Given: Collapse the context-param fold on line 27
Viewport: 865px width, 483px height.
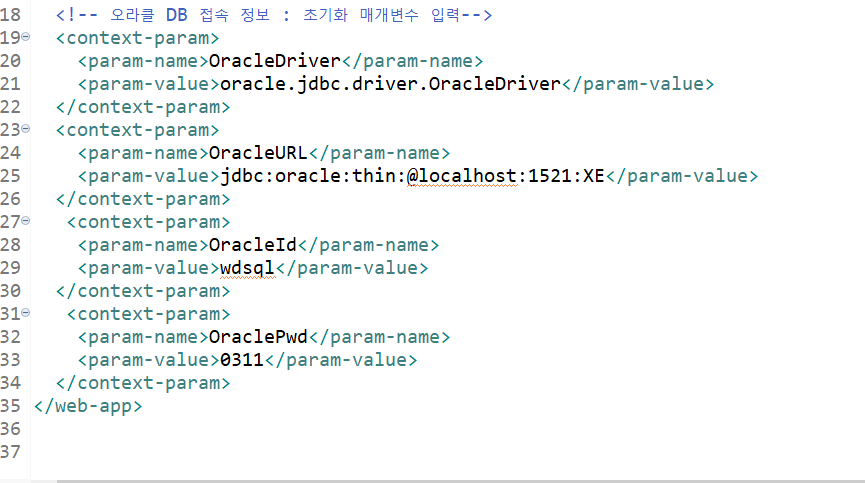Looking at the screenshot, I should 25,221.
